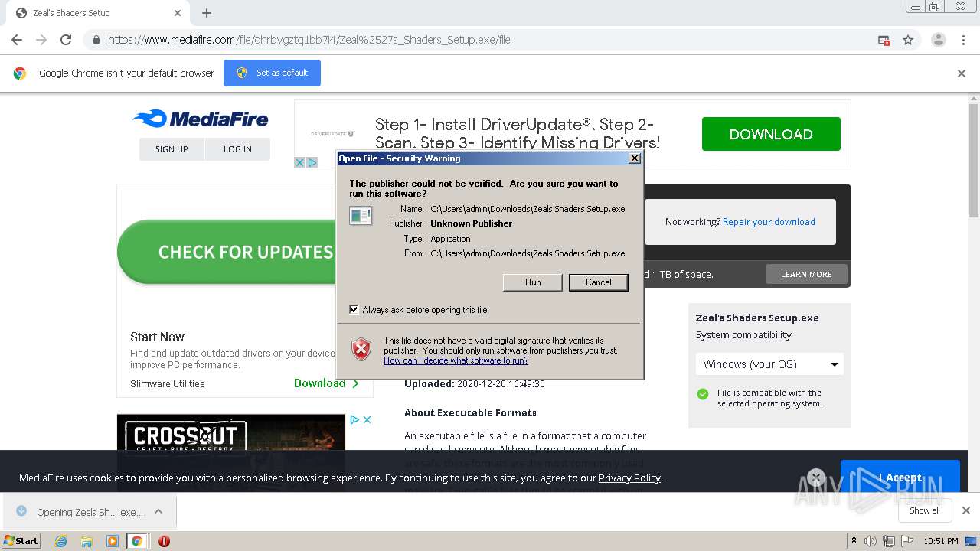Image resolution: width=980 pixels, height=551 pixels.
Task: Open AdChoices info on DriverUpdate ad
Action: [312, 162]
